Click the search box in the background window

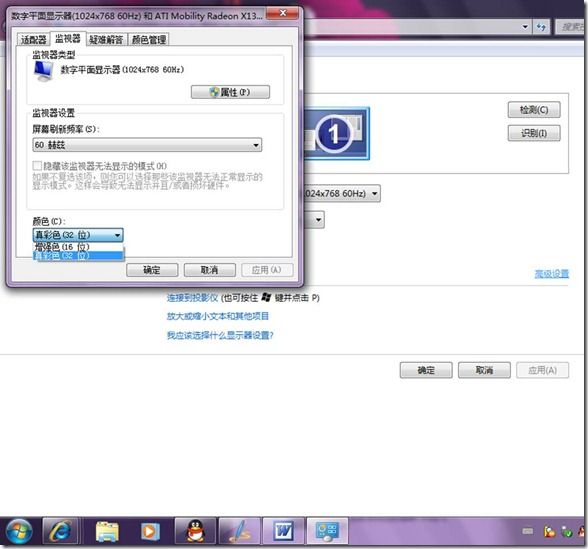(571, 27)
